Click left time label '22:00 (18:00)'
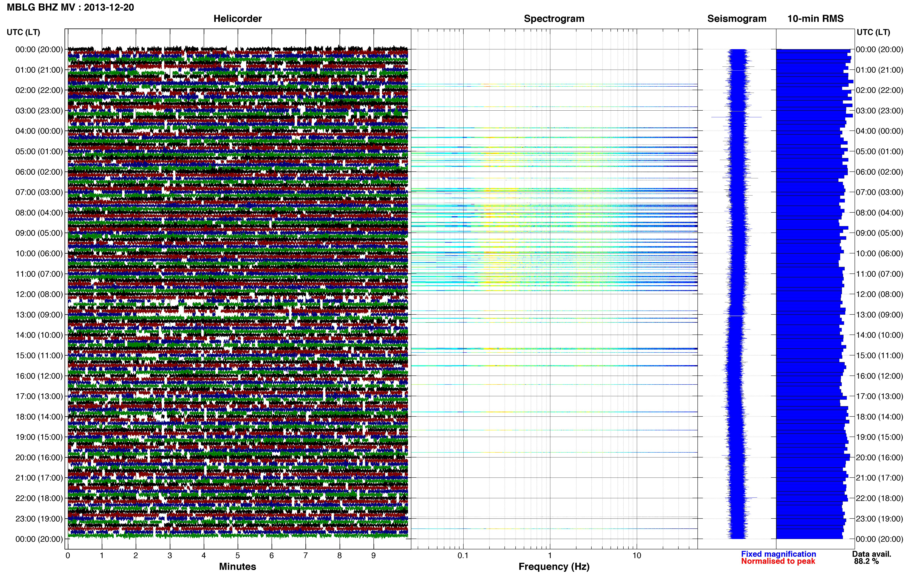The height and width of the screenshot is (578, 924). tap(39, 498)
